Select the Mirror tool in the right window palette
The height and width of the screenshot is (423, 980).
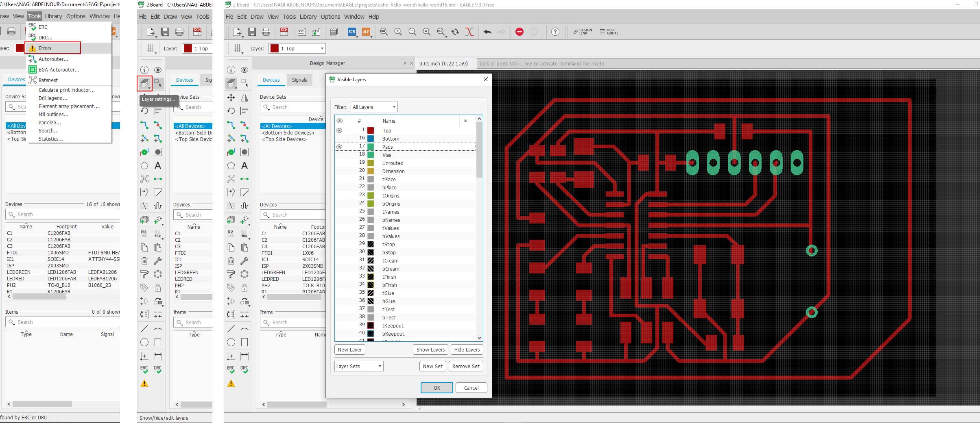pos(244,98)
